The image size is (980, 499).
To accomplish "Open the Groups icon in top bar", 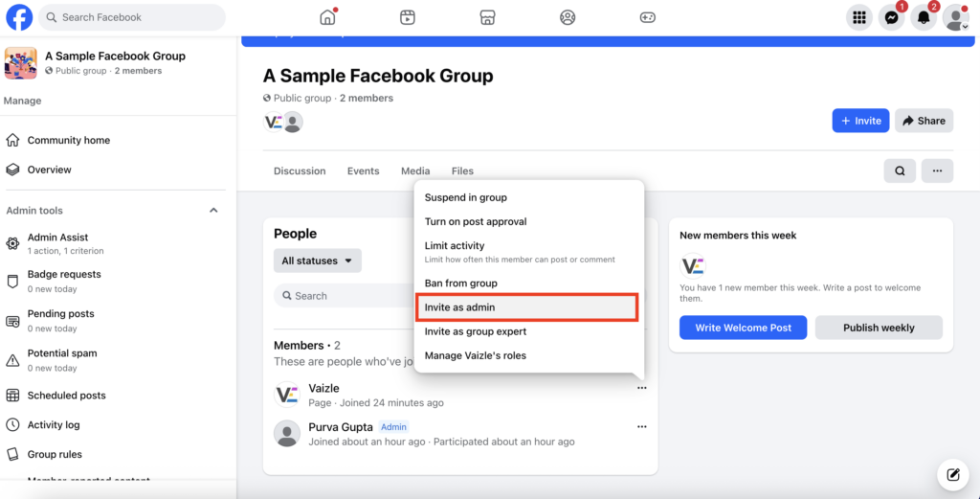I will pos(568,17).
